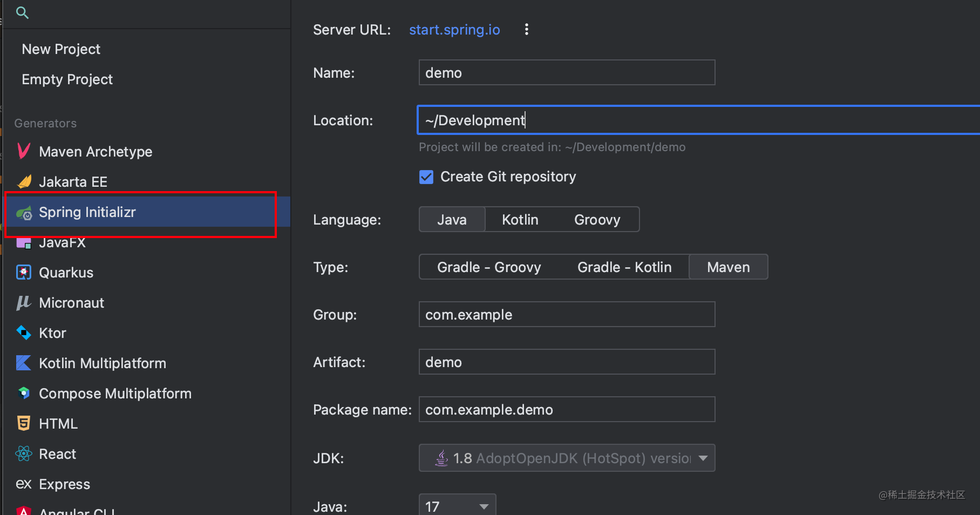This screenshot has width=980, height=515.
Task: Click the Kotlin Multiplatform icon
Action: pyautogui.click(x=24, y=363)
